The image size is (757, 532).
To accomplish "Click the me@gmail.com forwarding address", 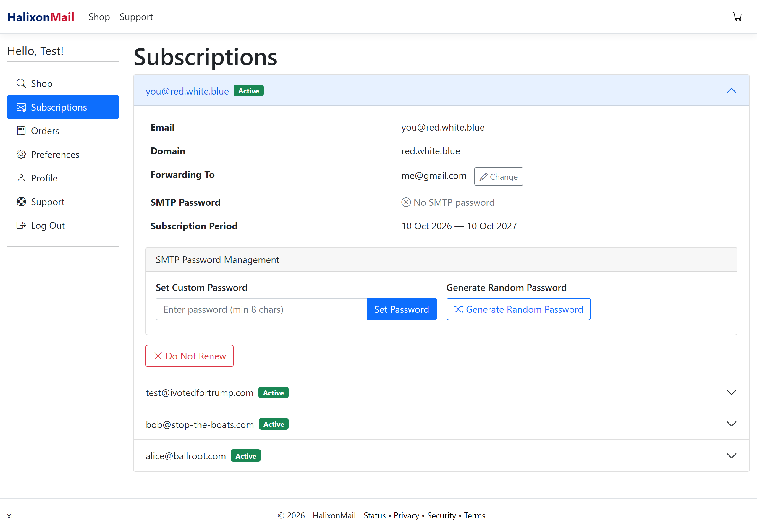I will coord(434,176).
